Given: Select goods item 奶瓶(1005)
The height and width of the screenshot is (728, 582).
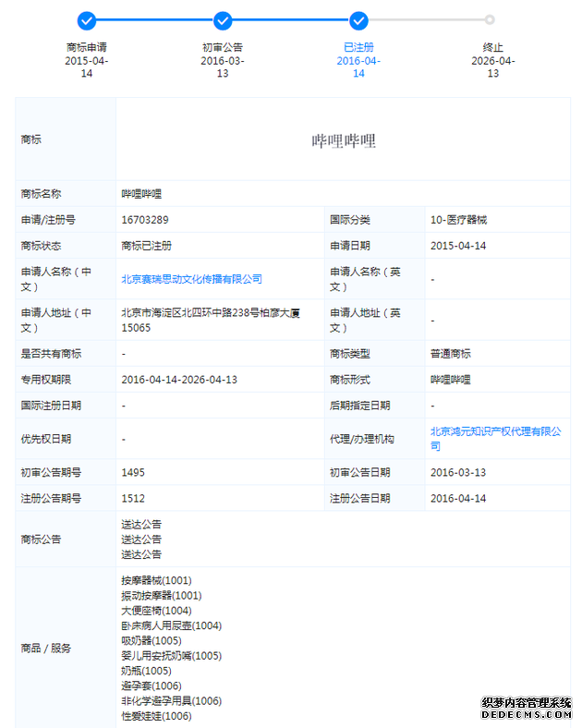Looking at the screenshot, I should point(146,671).
